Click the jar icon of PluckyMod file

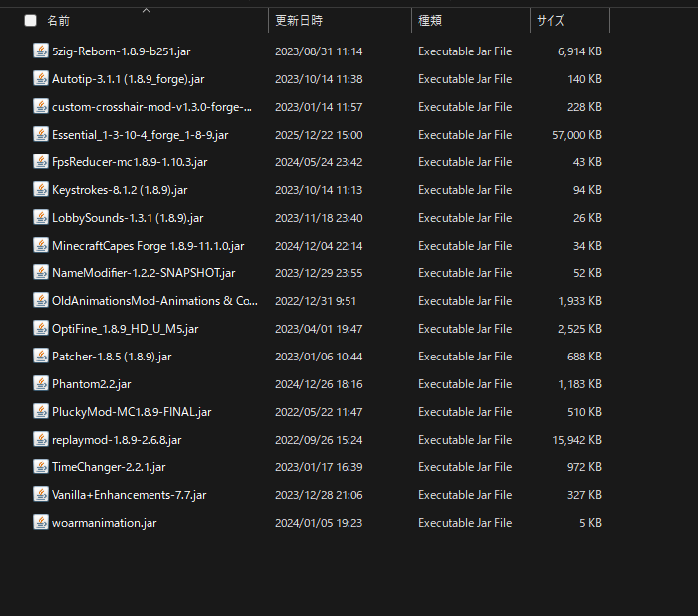pos(41,411)
